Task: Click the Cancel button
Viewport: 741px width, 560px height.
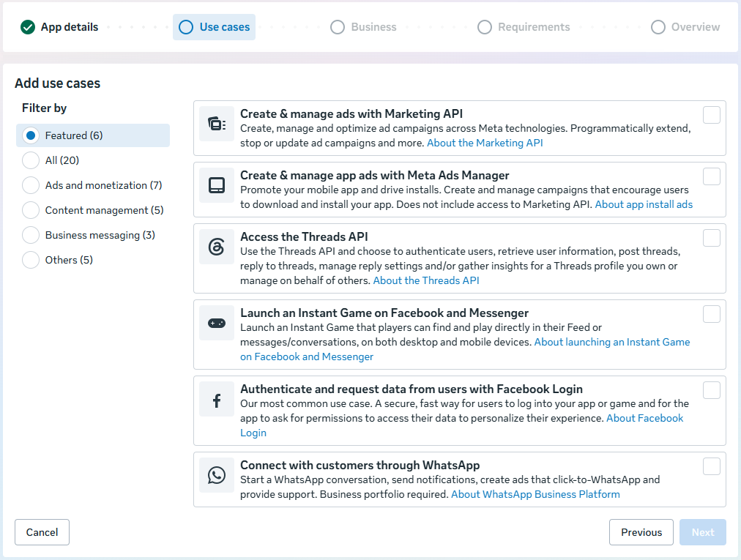Action: click(42, 532)
